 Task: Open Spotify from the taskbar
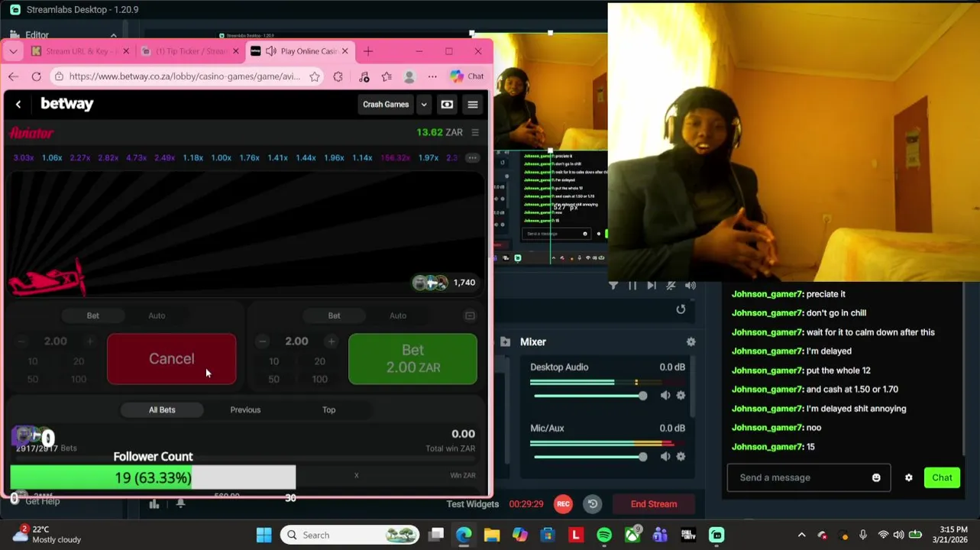(604, 535)
